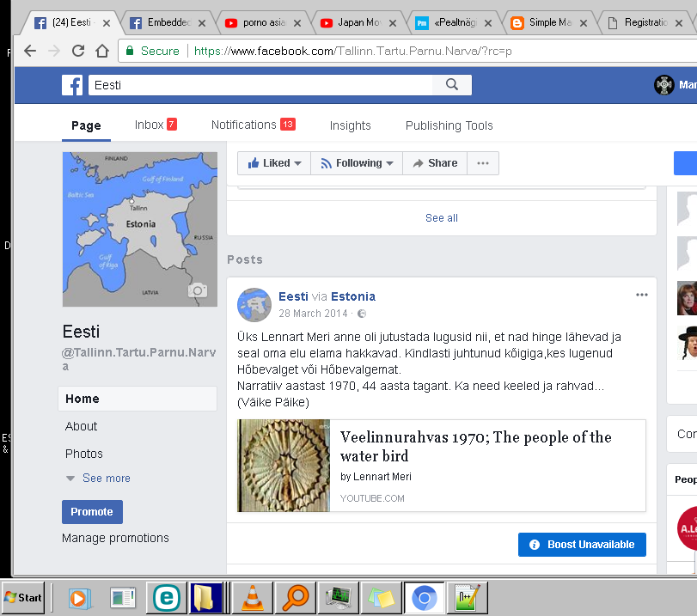Click the search magnifier button
The height and width of the screenshot is (616, 697).
click(451, 84)
